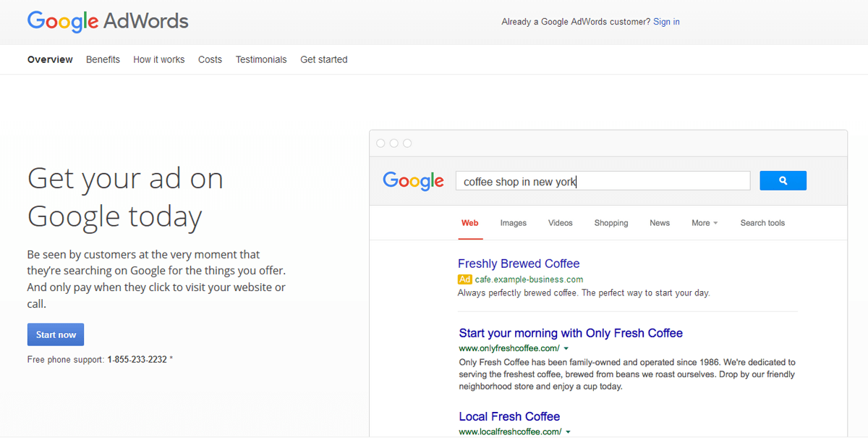Select the News search tab
The height and width of the screenshot is (446, 868).
660,223
